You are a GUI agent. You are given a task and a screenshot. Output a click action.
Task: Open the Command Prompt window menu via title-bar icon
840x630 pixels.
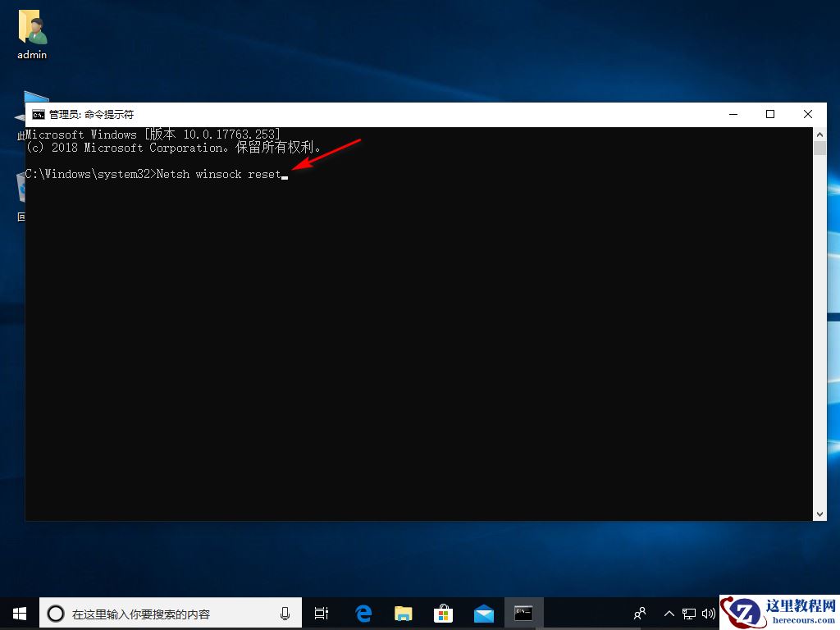pos(38,114)
